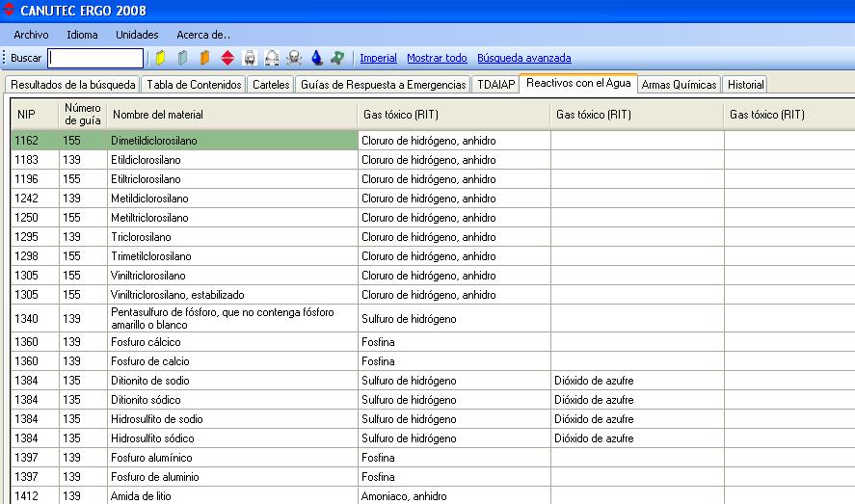Click the orange guidebook icon

204,59
